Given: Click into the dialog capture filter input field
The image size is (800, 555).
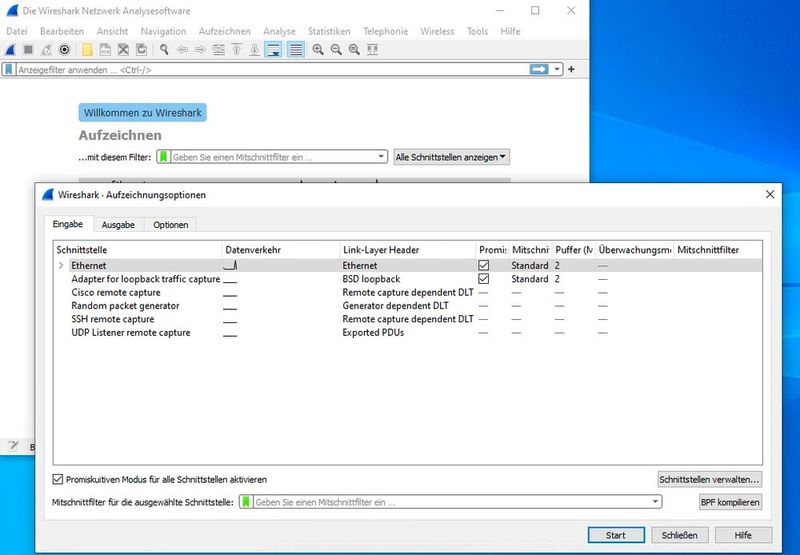Looking at the screenshot, I should tap(452, 502).
